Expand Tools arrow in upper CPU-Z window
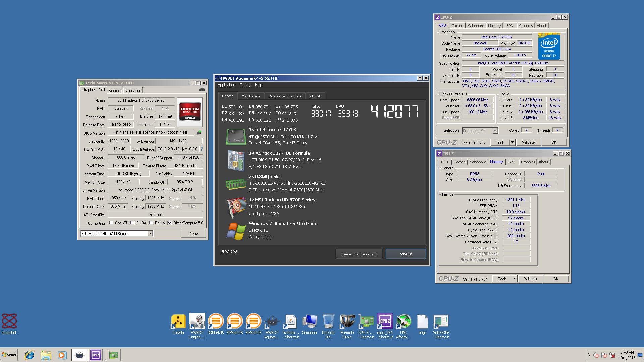 (512, 142)
